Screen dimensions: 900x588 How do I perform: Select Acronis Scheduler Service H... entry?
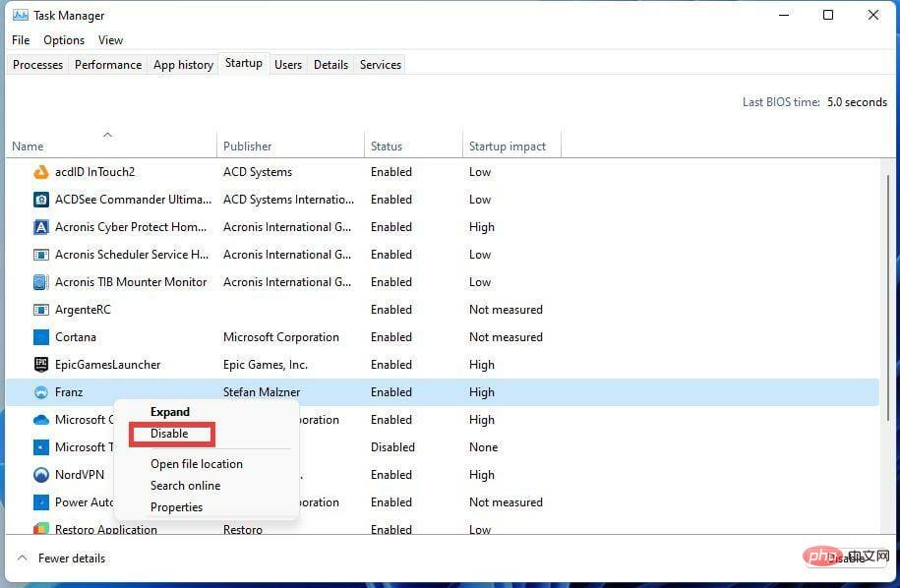click(x=132, y=255)
